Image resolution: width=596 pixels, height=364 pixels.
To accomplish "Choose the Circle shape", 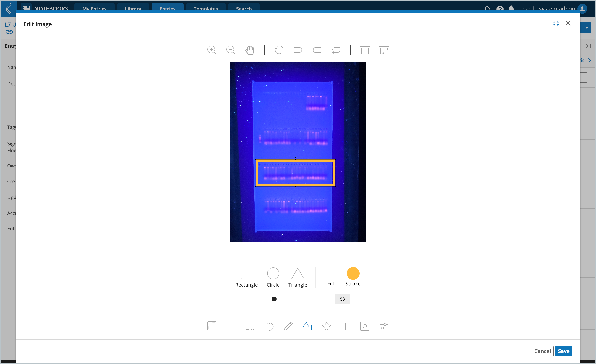I will point(273,277).
